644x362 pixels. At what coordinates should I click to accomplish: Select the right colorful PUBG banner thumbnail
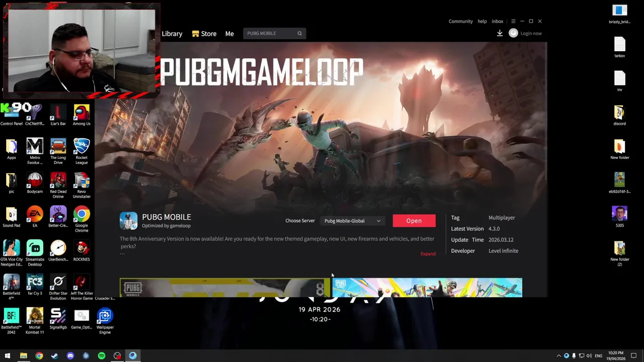pyautogui.click(x=427, y=288)
